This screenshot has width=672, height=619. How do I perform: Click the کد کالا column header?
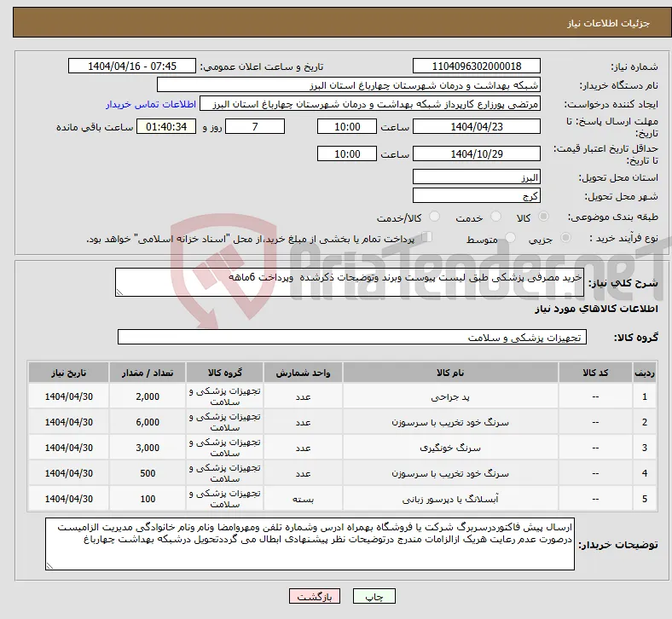pos(596,373)
